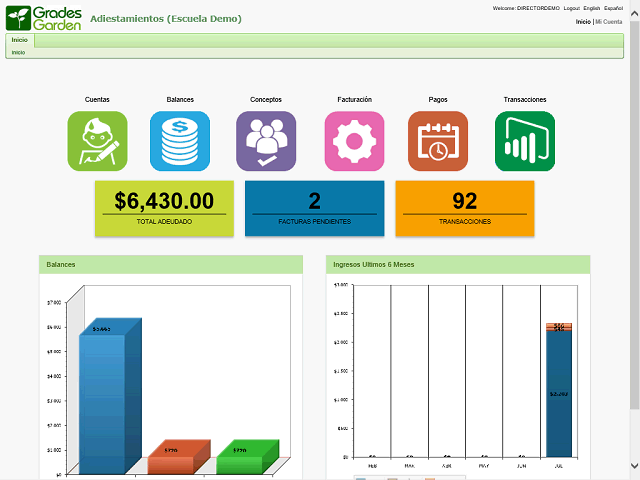Screen dimensions: 640x480
Task: Select the Inicio tab in green bar
Action: 20,40
